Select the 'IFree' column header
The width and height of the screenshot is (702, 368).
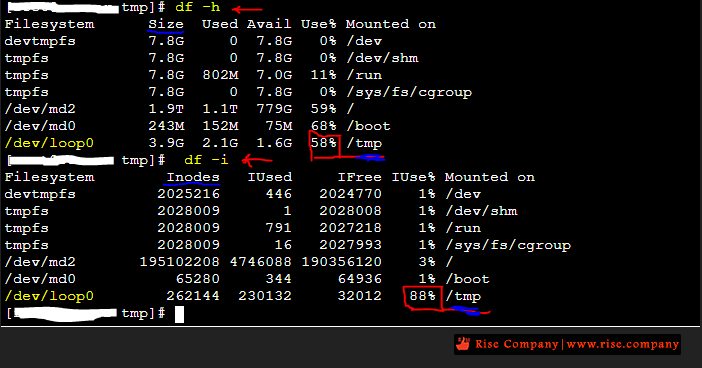[x=359, y=177]
